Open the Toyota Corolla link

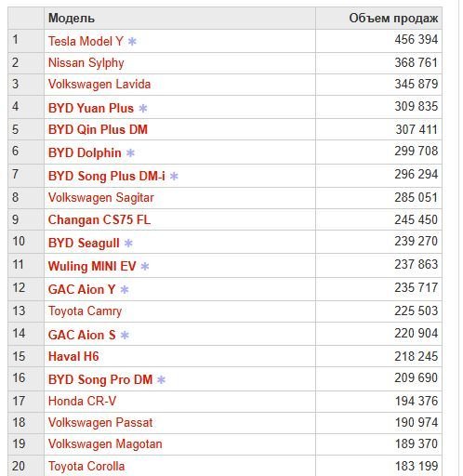[86, 466]
